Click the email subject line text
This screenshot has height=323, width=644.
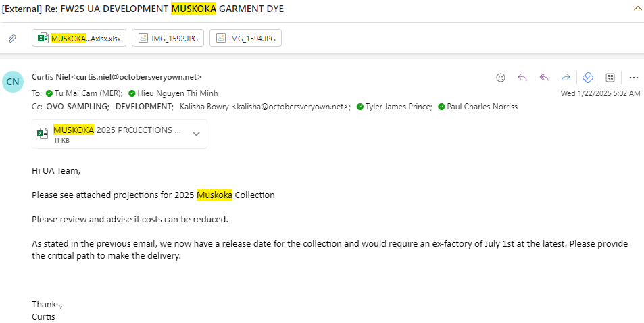[143, 9]
